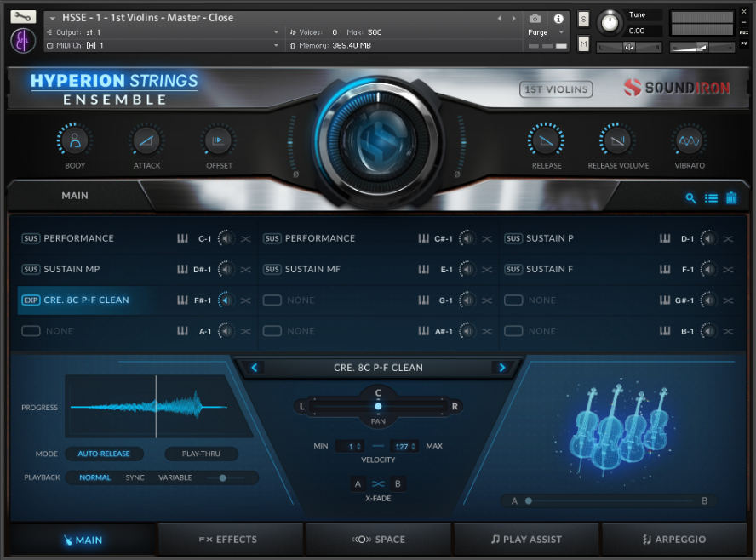Image resolution: width=756 pixels, height=560 pixels.
Task: Select the Vibrato knob
Action: (x=688, y=140)
